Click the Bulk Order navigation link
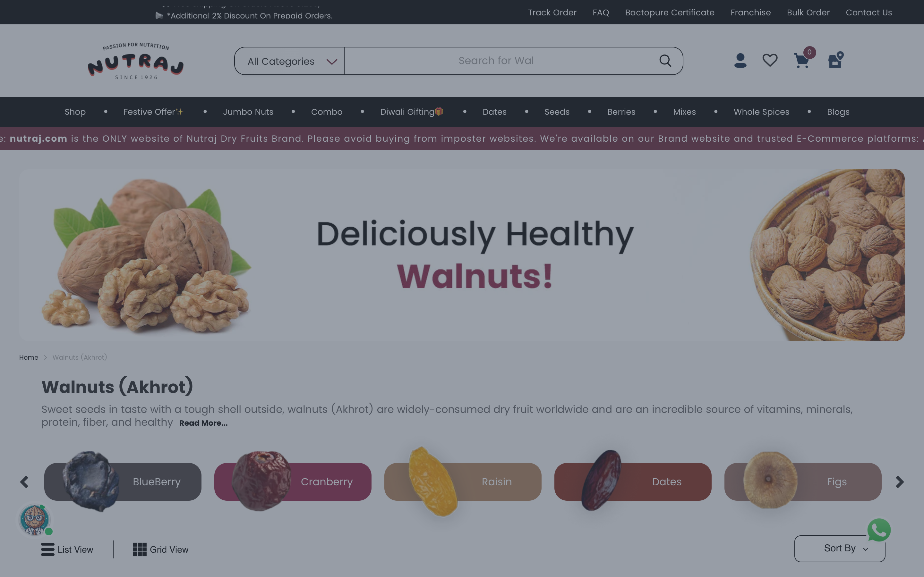The image size is (924, 577). click(808, 12)
